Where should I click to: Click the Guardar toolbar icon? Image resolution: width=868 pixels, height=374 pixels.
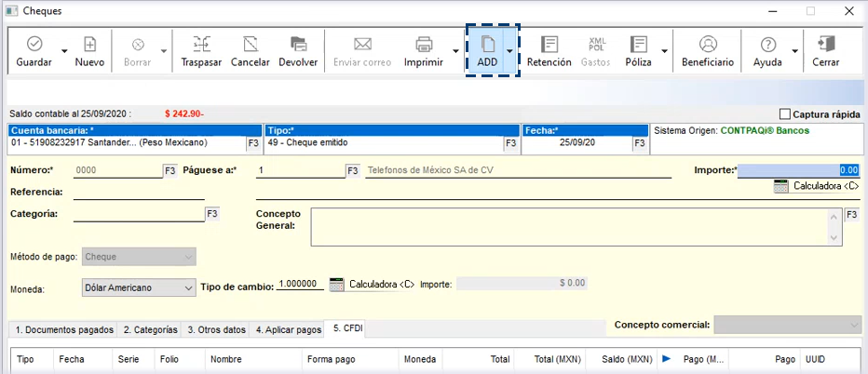(x=34, y=45)
